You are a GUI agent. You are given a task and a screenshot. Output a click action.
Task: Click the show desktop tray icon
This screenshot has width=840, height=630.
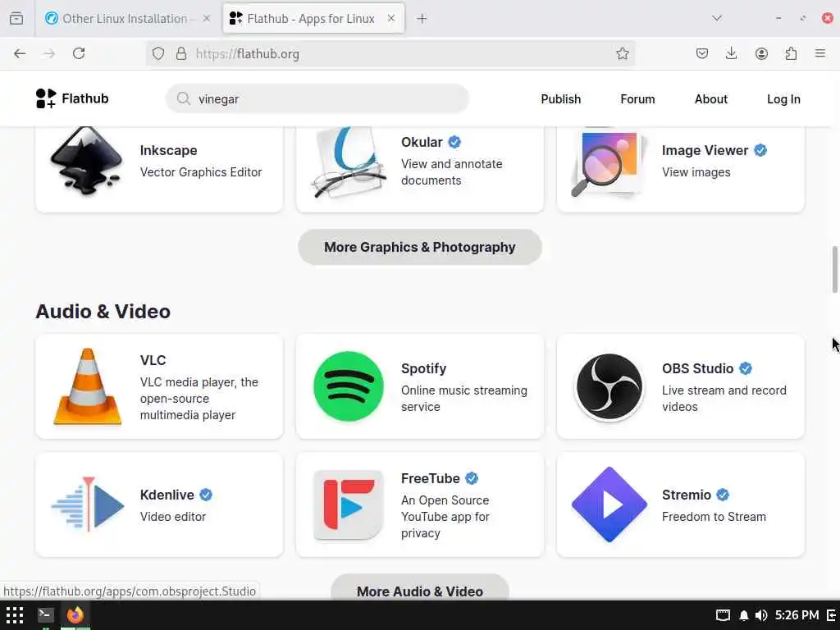click(723, 615)
